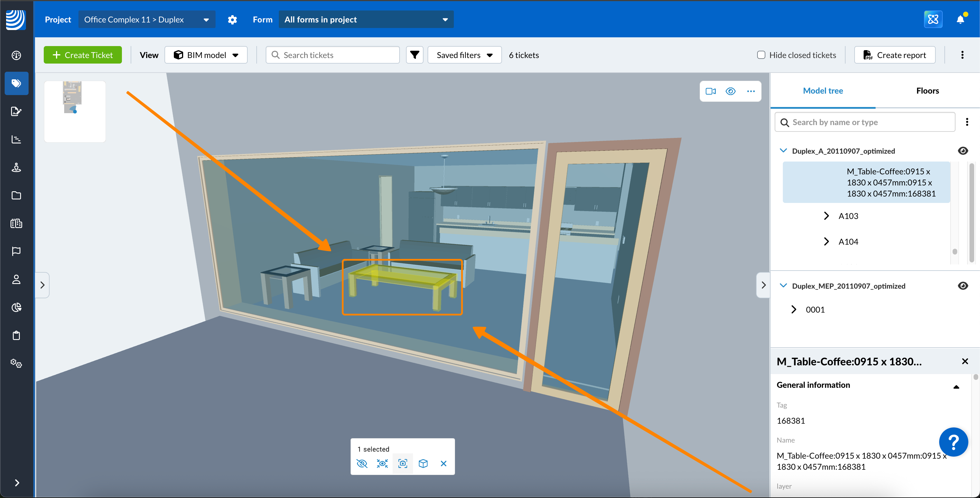Screen dimensions: 980x498
Task: Toggle visibility of Duplex_MEP_20110907_optimized model
Action: point(963,286)
